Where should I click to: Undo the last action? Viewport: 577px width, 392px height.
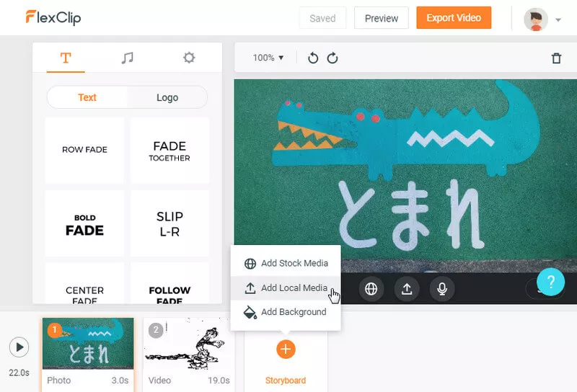click(313, 58)
